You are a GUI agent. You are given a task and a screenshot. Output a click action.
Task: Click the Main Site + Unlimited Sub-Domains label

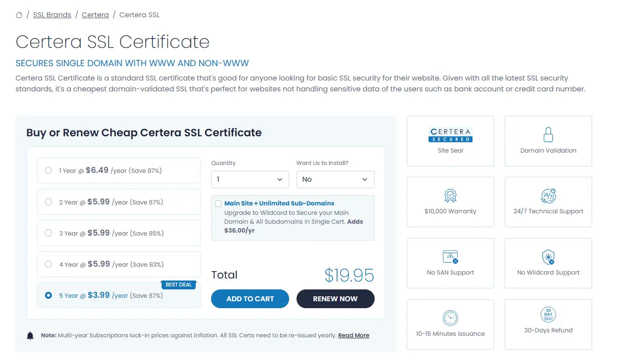[x=279, y=203]
